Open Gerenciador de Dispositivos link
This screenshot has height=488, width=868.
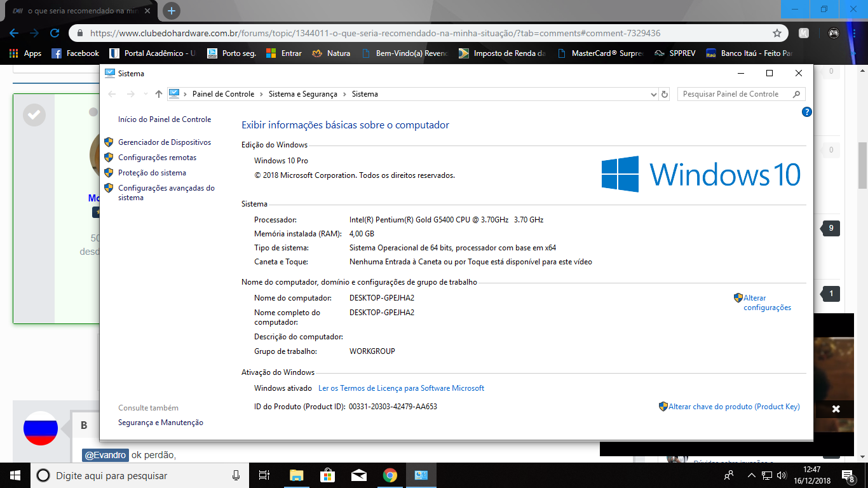(x=165, y=142)
